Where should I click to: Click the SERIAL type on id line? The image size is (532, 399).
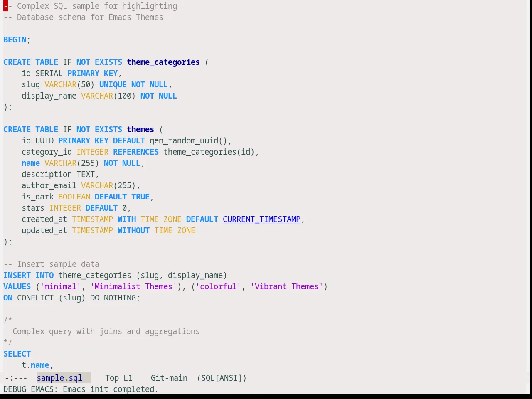tap(49, 73)
